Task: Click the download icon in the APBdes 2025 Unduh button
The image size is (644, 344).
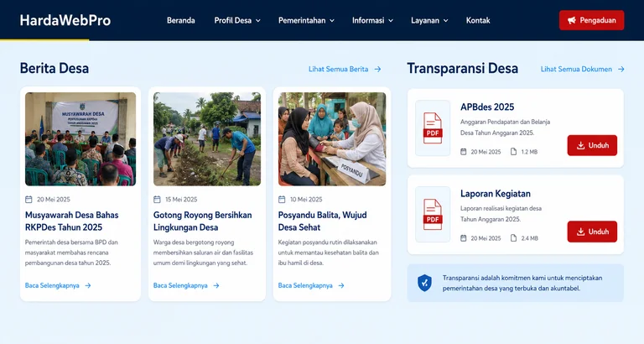Action: point(581,145)
